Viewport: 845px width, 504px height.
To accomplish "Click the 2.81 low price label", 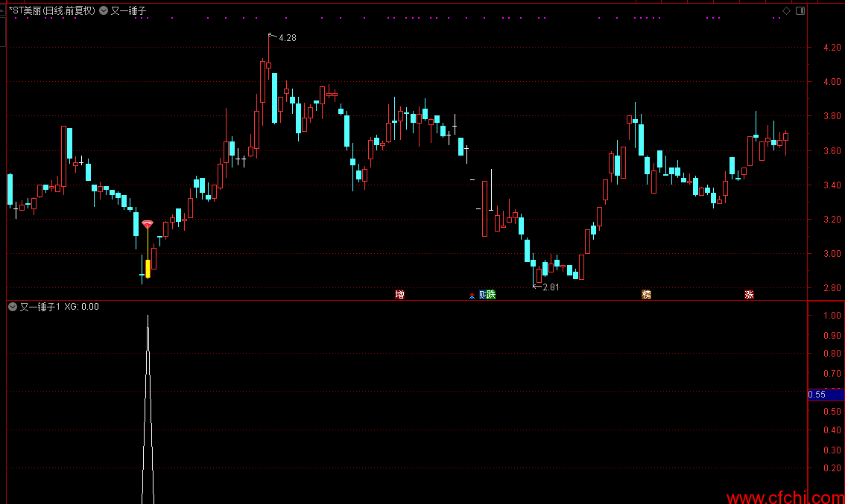I will [551, 287].
